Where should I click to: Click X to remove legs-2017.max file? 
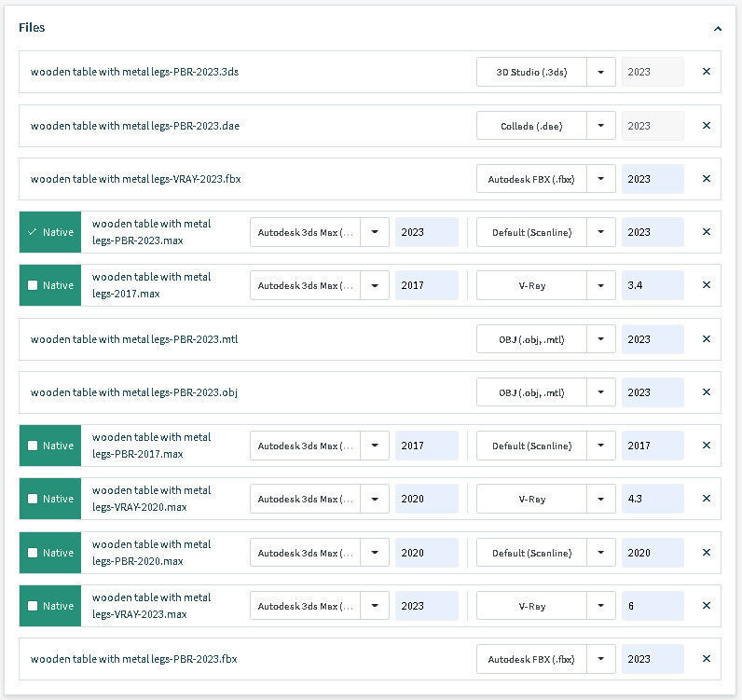706,285
